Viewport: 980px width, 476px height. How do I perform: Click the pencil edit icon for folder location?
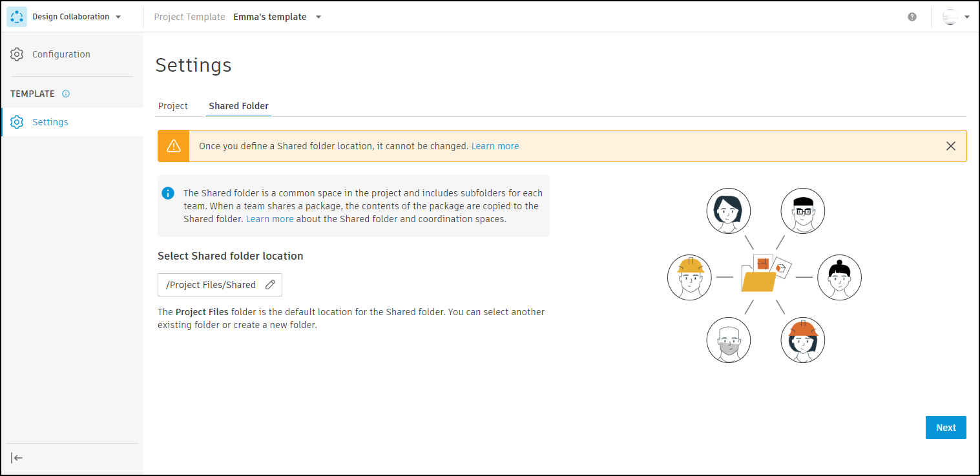pyautogui.click(x=271, y=285)
